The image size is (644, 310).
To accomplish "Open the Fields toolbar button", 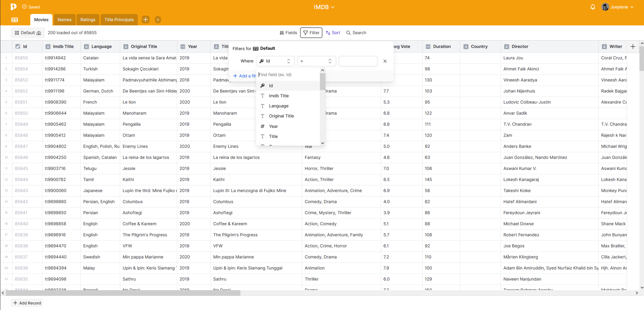I will pyautogui.click(x=288, y=33).
